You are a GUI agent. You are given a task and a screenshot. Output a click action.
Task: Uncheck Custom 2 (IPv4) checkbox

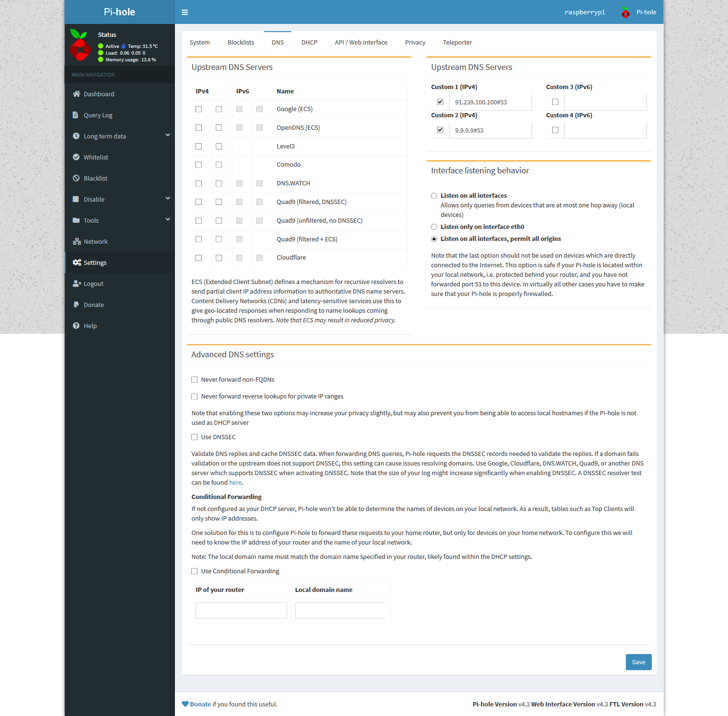(x=440, y=130)
